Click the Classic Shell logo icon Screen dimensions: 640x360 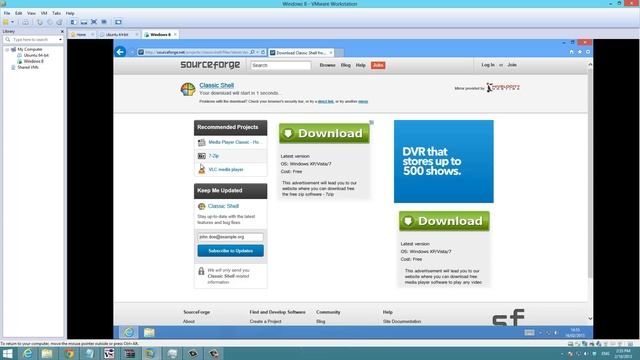point(188,89)
